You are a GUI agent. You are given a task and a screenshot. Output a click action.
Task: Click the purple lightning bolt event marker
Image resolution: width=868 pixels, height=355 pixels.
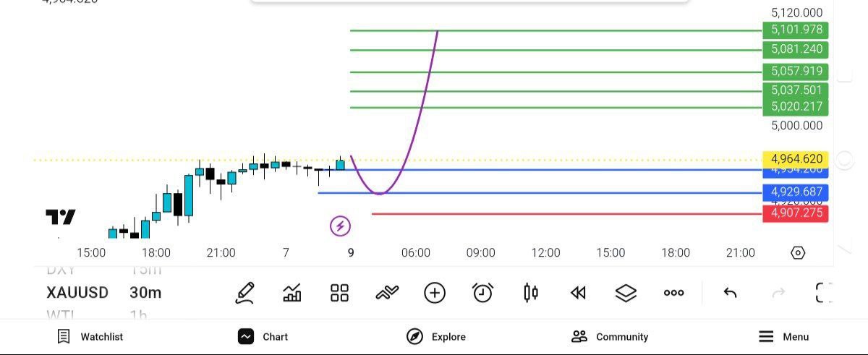(340, 226)
